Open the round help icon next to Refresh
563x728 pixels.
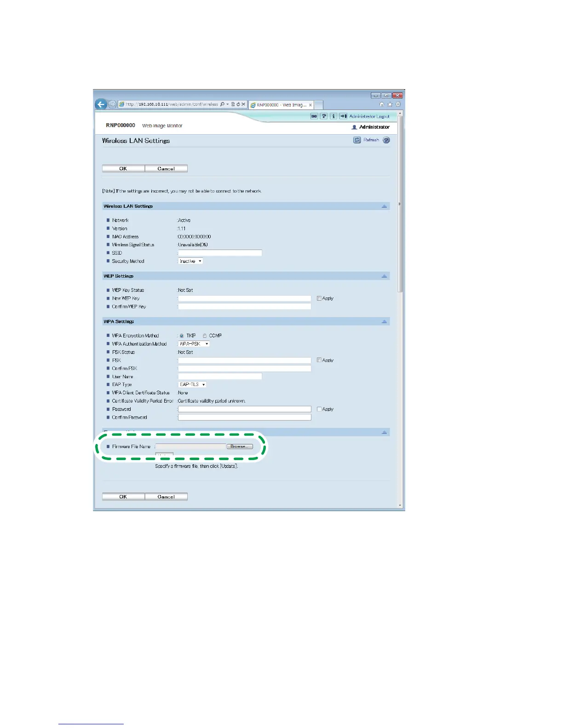(386, 140)
